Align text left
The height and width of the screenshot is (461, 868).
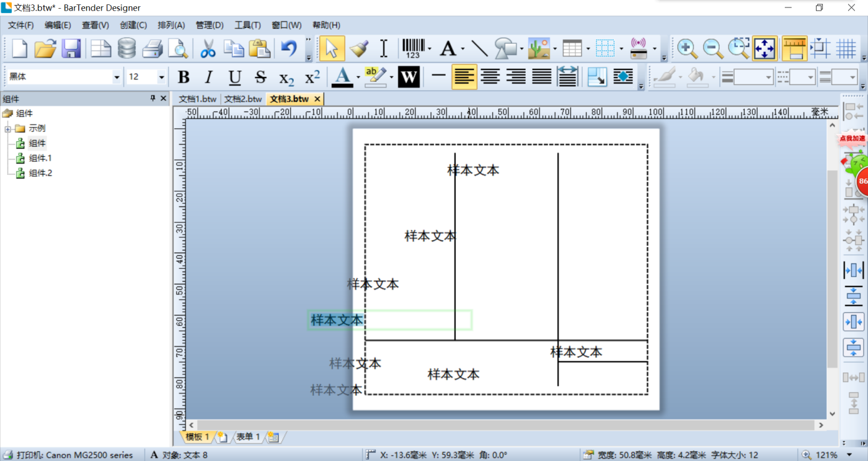(464, 77)
